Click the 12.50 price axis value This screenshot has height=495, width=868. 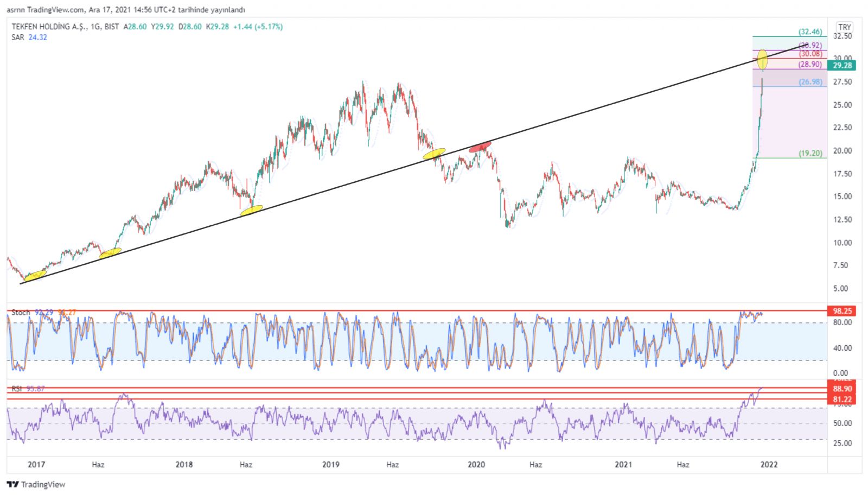tap(843, 220)
